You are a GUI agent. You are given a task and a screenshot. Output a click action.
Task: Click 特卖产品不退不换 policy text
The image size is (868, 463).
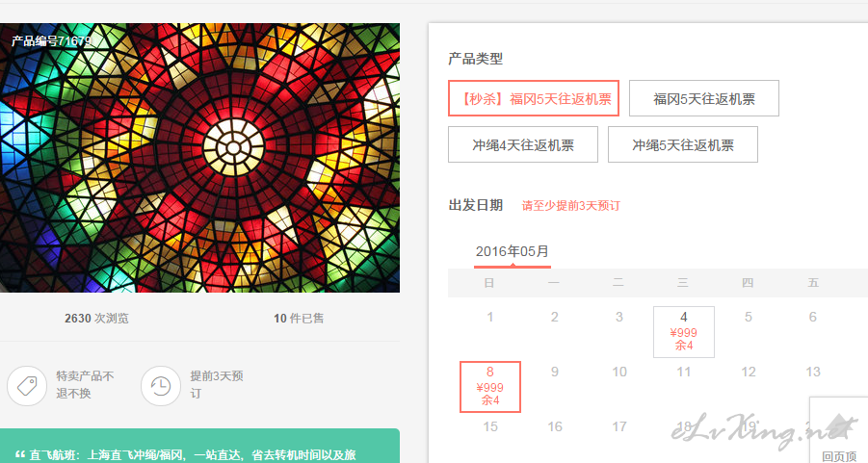pos(85,384)
